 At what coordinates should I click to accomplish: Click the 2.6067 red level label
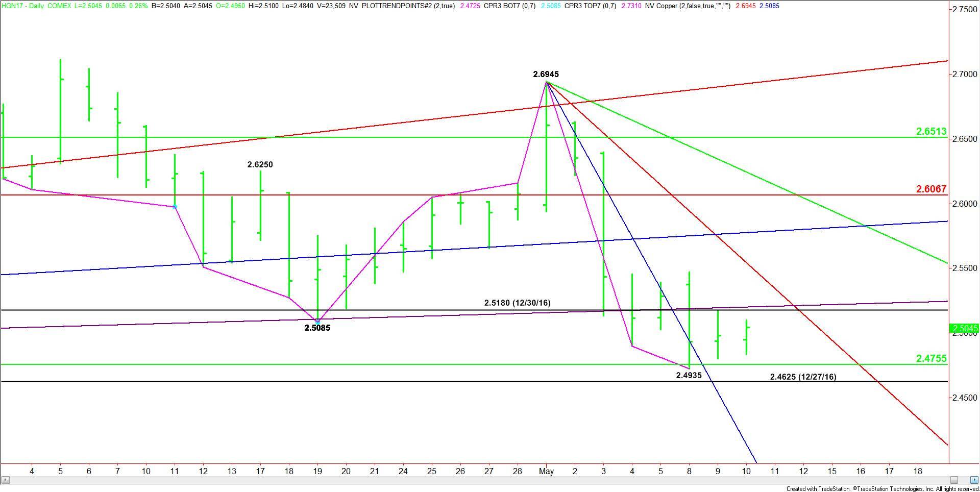(931, 189)
